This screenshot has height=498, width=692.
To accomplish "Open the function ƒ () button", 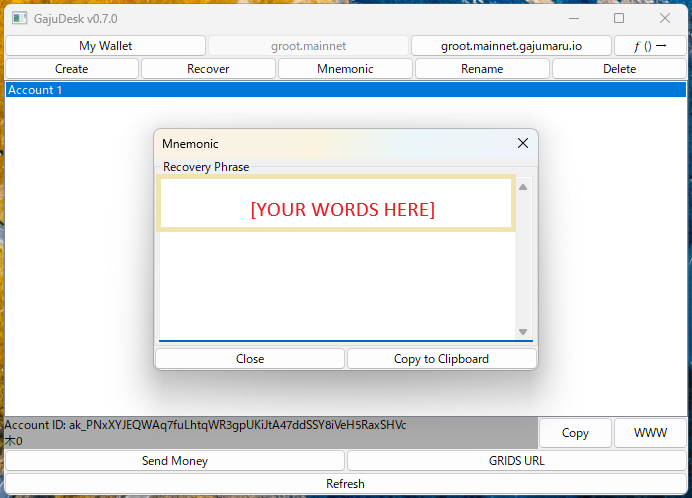I will coord(650,46).
